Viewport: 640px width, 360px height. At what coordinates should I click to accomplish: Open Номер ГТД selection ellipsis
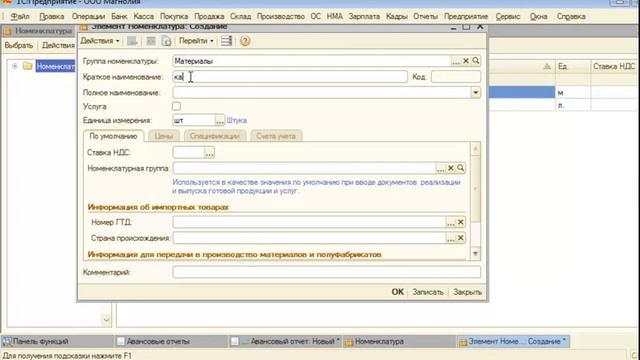click(450, 222)
